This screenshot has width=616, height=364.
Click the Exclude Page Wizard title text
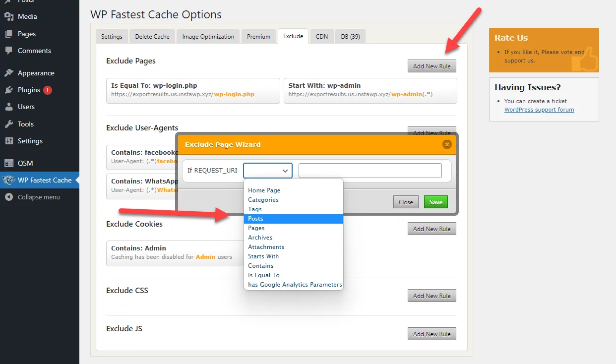pos(223,144)
